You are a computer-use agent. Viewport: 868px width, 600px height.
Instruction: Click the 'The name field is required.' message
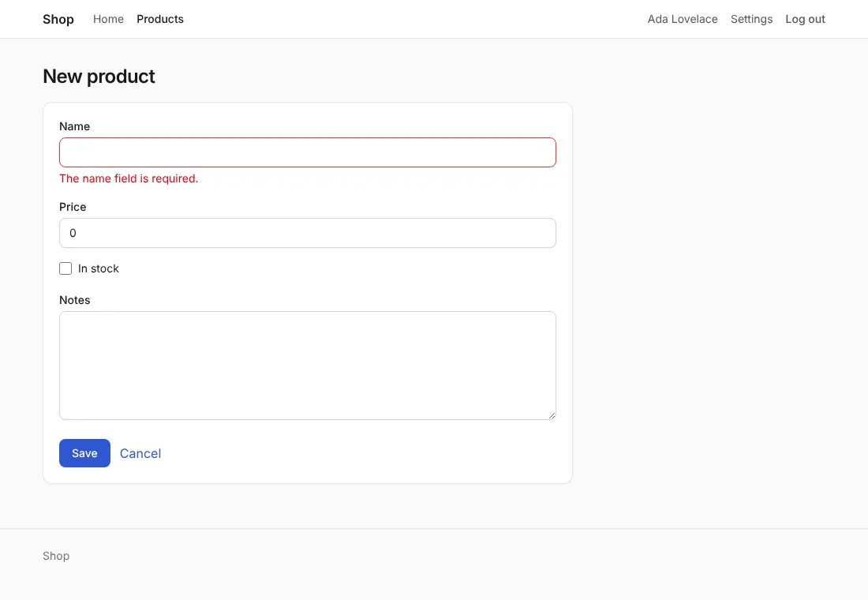(x=129, y=178)
